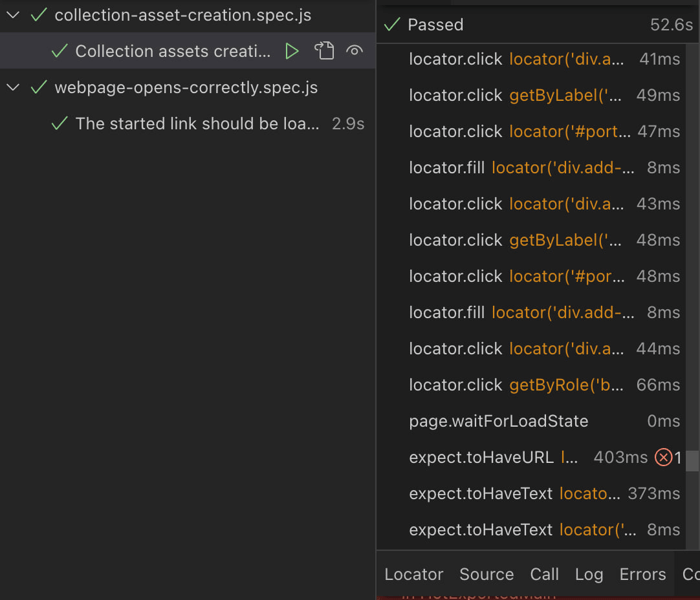Collapse webpage-opens-correctly.spec.js file node

(x=13, y=87)
